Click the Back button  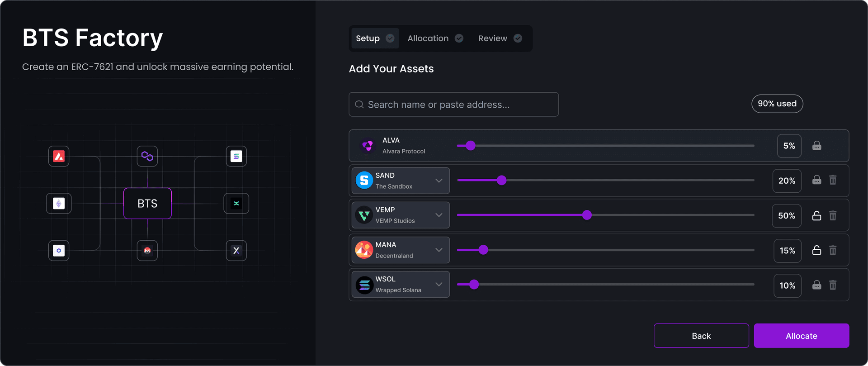701,336
